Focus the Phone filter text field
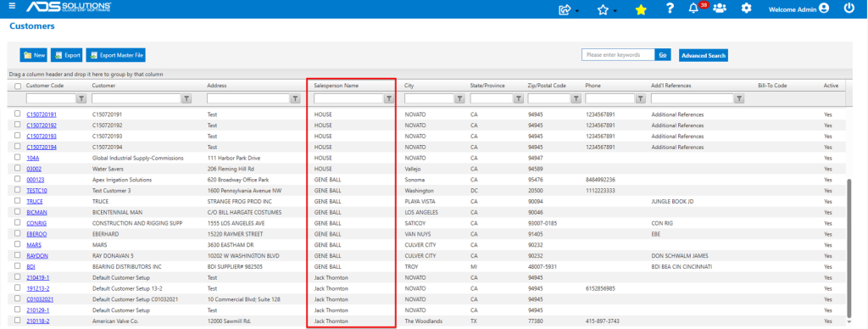 610,98
